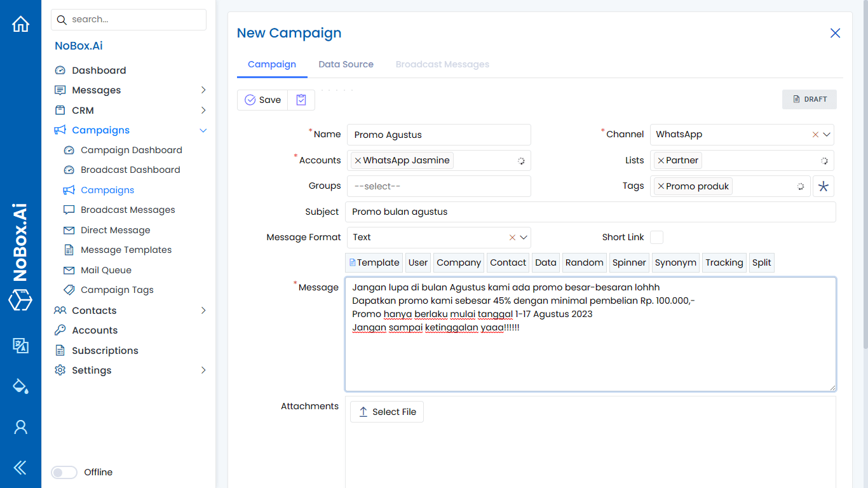Click the DRAFT button
Viewport: 868px width, 488px height.
[x=809, y=99]
